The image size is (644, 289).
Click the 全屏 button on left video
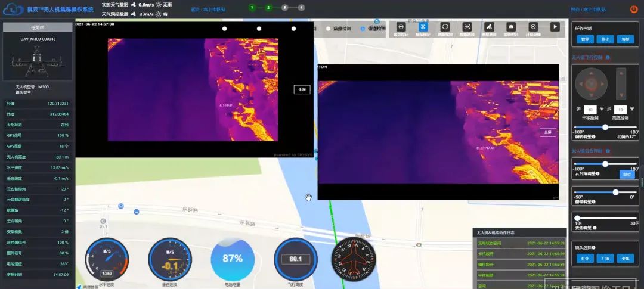302,89
